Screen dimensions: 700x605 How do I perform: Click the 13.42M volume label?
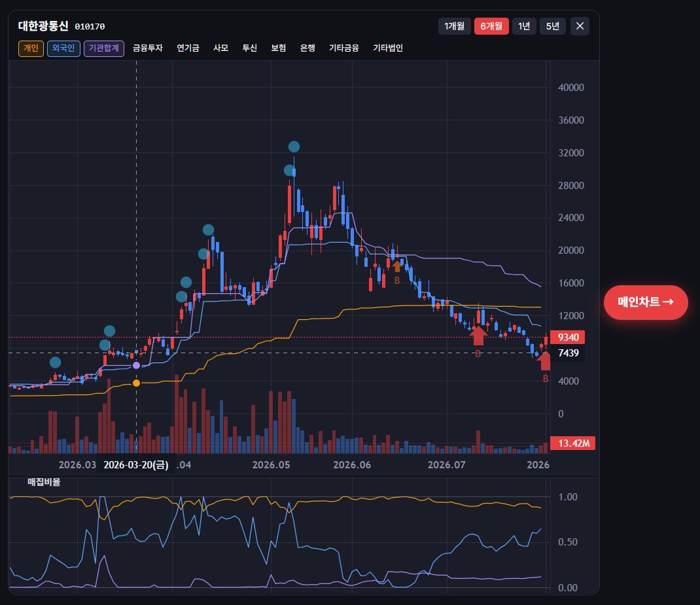573,443
